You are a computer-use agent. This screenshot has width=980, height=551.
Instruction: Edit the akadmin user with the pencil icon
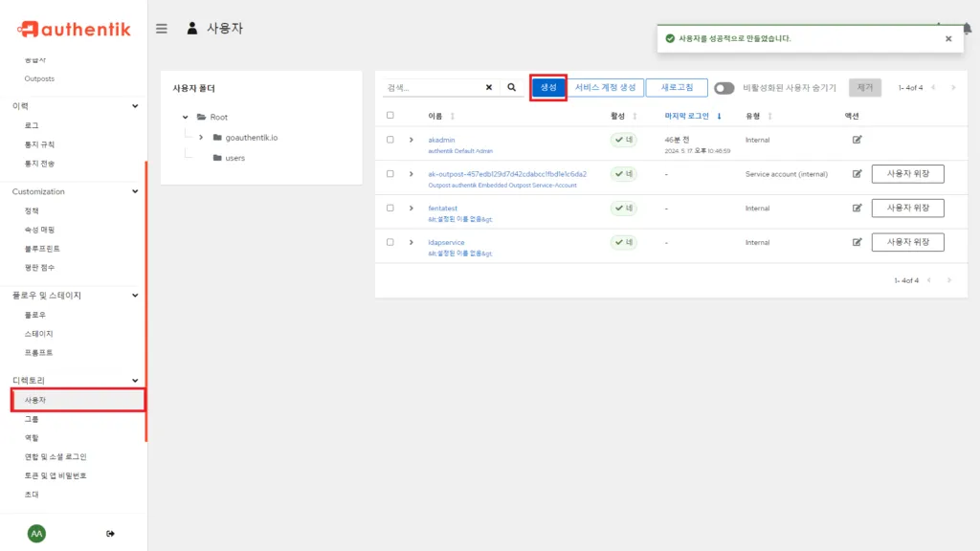tap(857, 139)
